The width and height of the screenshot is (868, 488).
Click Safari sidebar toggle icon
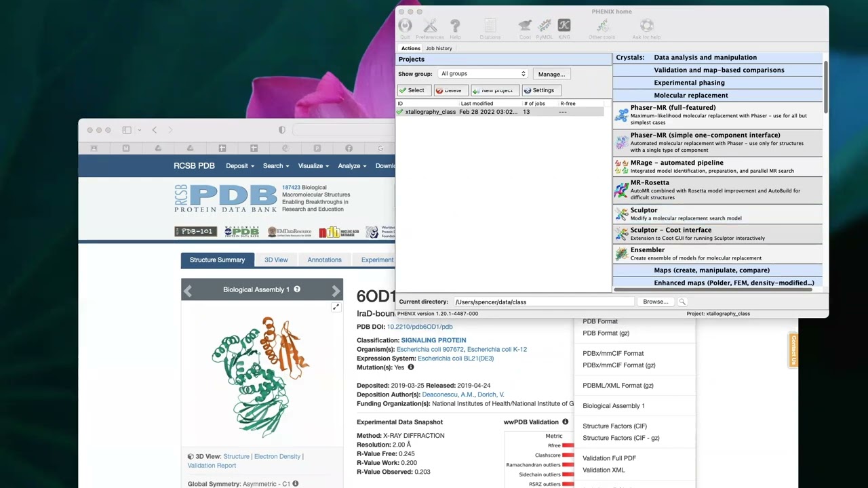click(x=126, y=130)
